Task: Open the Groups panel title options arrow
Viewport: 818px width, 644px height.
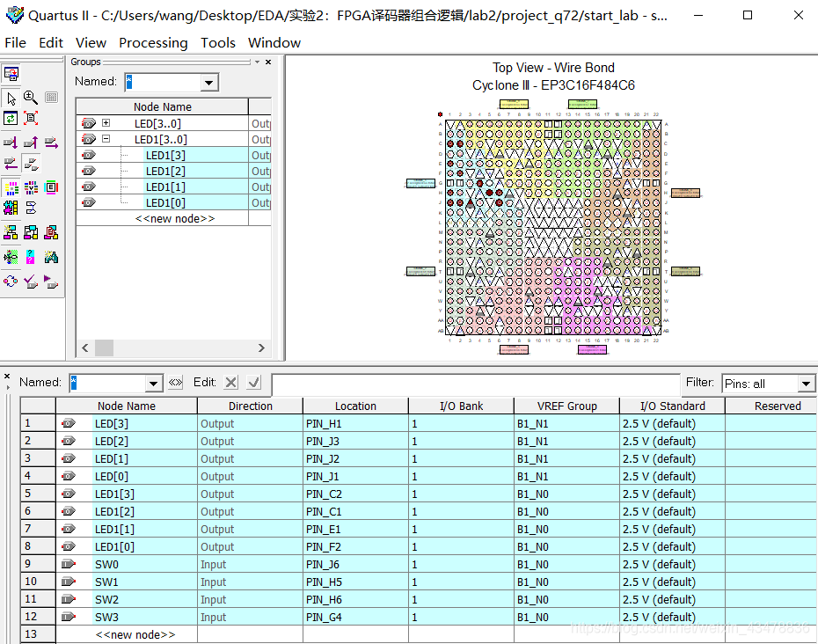Action: (x=257, y=62)
